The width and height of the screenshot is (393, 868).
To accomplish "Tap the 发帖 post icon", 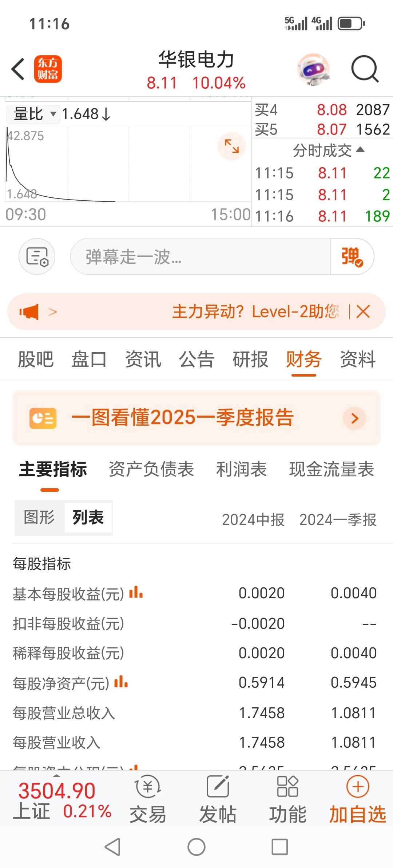I will pyautogui.click(x=218, y=800).
